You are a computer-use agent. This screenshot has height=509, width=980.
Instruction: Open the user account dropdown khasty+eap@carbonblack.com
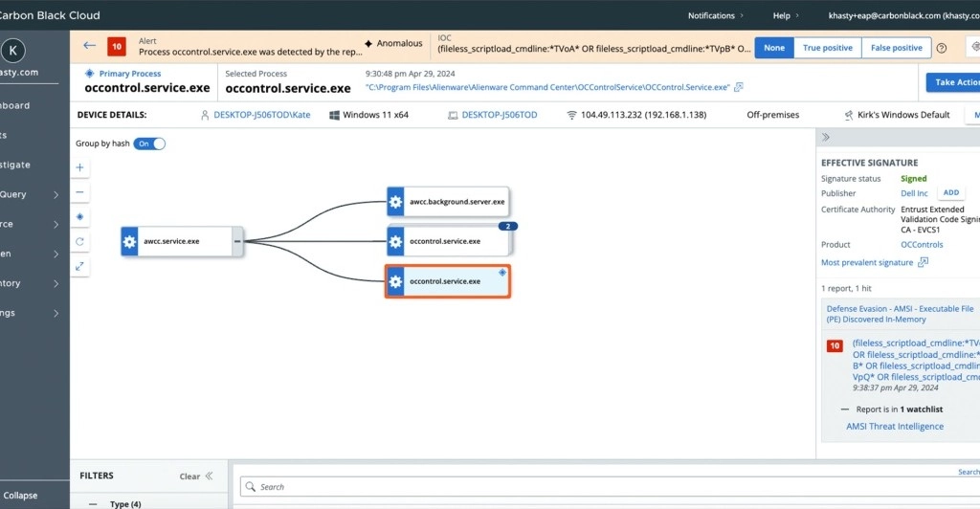903,15
